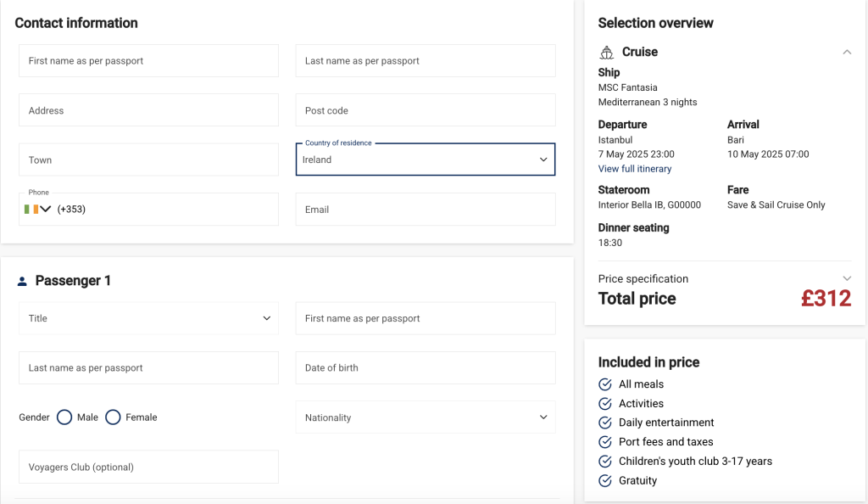Click Mediterranean 3 nights text
Image resolution: width=868 pixels, height=504 pixels.
coord(648,102)
